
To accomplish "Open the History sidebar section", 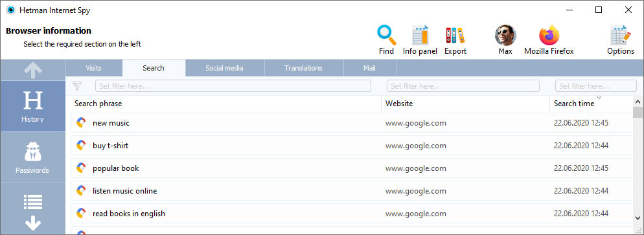I will click(33, 106).
